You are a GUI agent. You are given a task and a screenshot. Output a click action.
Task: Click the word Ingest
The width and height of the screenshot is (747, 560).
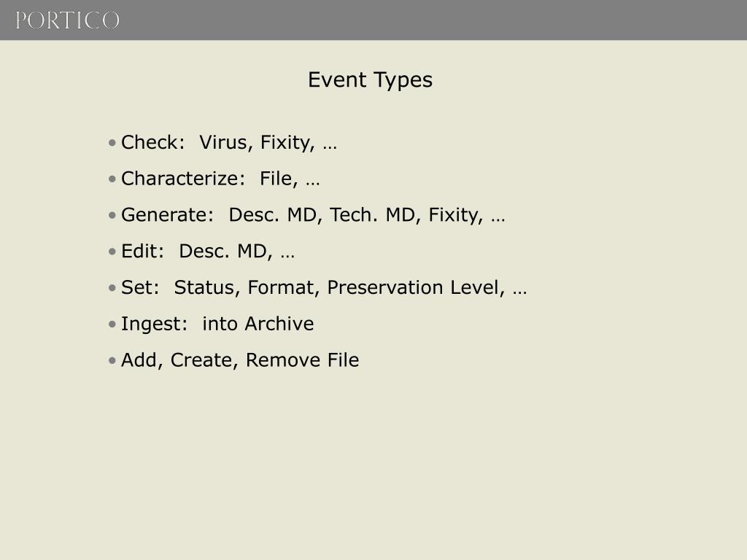click(152, 324)
